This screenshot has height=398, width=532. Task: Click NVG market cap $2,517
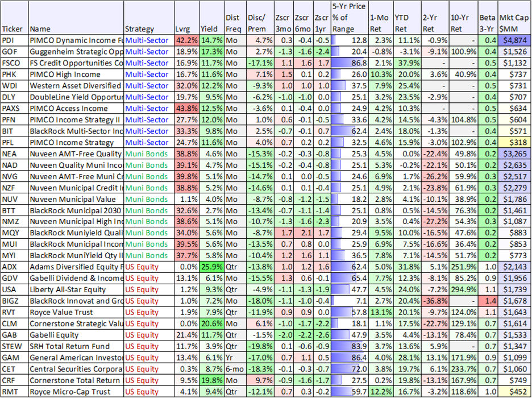point(513,176)
